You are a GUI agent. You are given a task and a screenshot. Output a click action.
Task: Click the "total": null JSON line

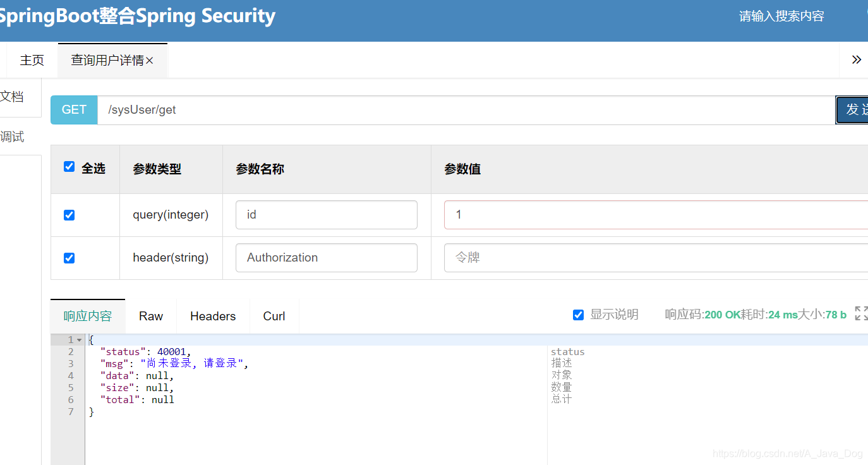[137, 400]
